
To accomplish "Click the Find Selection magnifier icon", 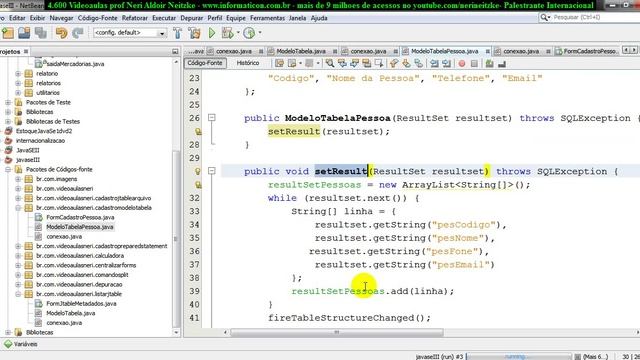I will 330,64.
